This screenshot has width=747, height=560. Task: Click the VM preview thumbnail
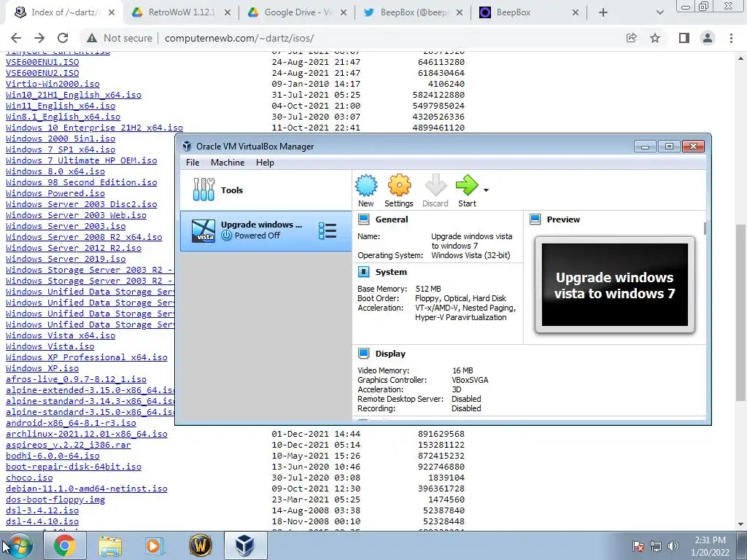(x=614, y=285)
